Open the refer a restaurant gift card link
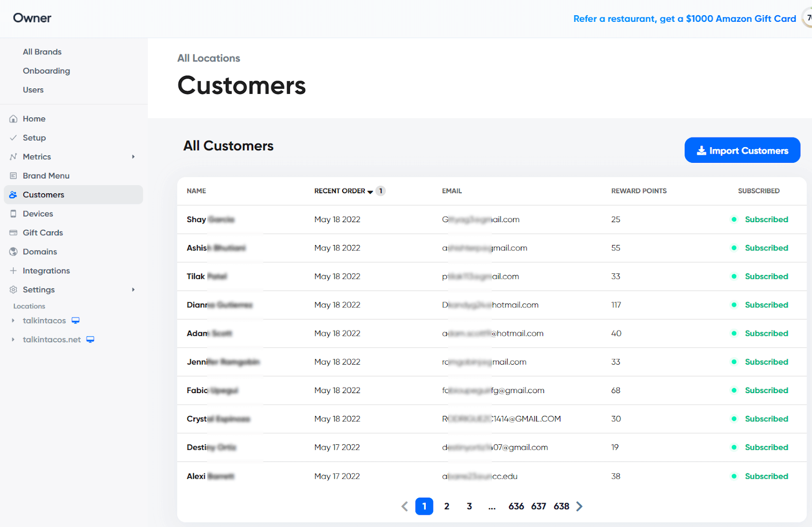812x527 pixels. coord(685,19)
